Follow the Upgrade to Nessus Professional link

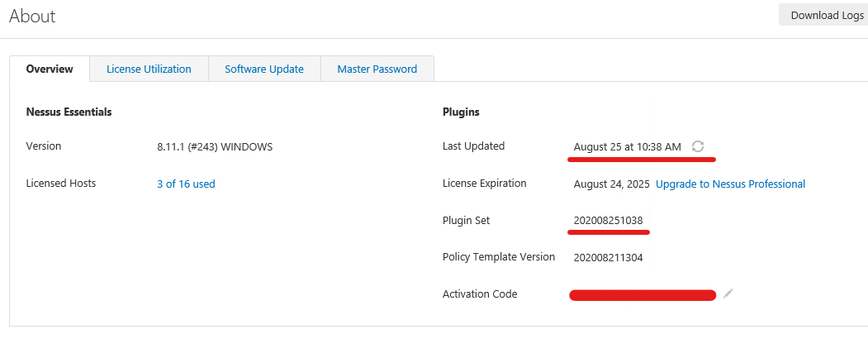pos(730,184)
